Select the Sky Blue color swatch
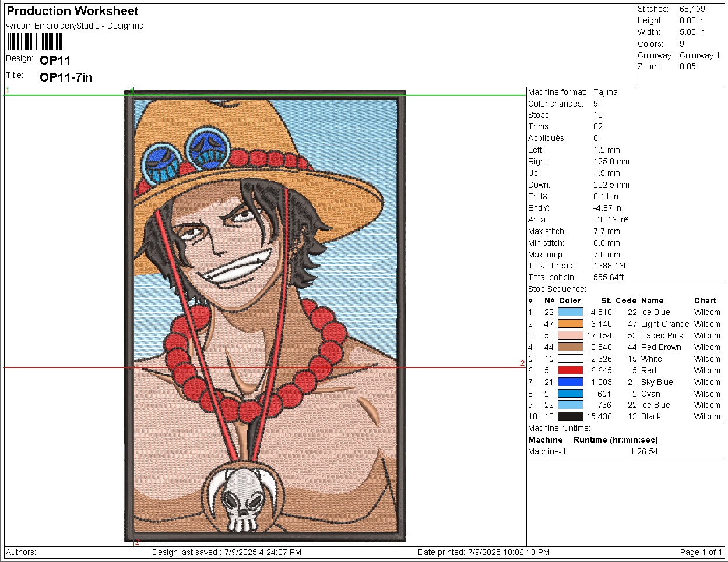The image size is (728, 562). tap(570, 382)
